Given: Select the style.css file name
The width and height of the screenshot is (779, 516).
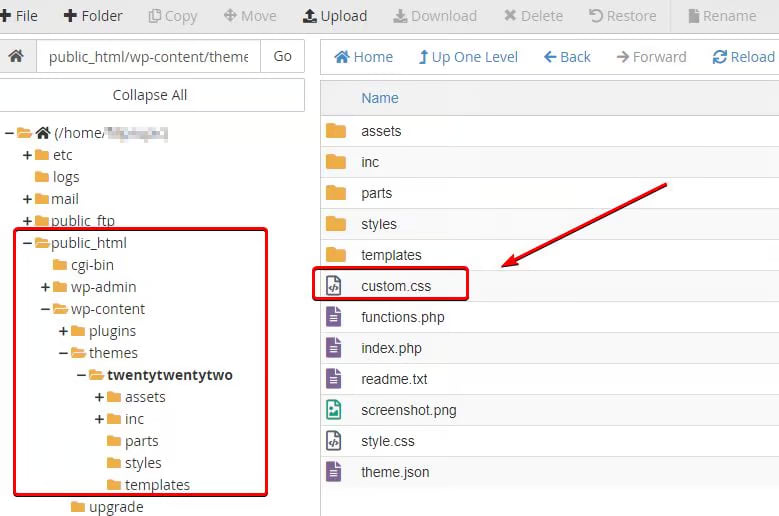Looking at the screenshot, I should 388,441.
